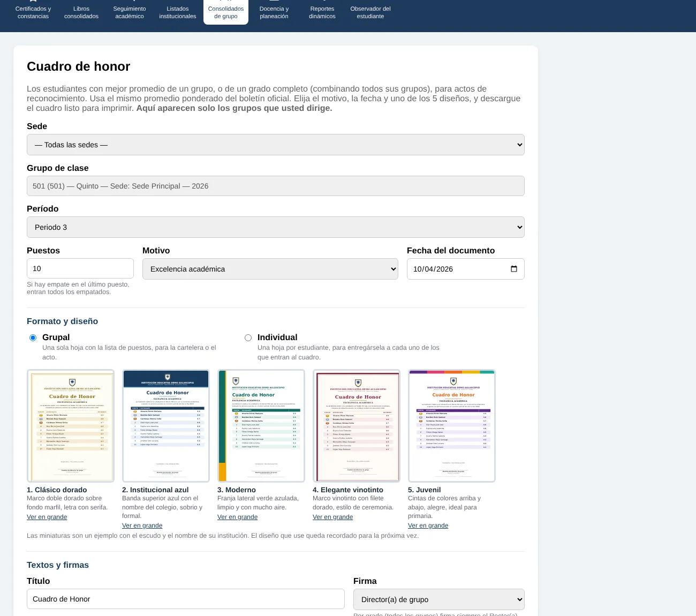The height and width of the screenshot is (616, 696).
Task: Expand the Sede dropdown
Action: click(276, 145)
